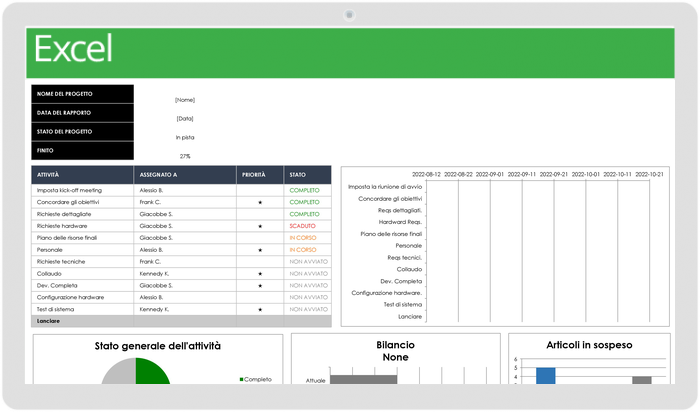Click the [Data] report date field
Image resolution: width=700 pixels, height=412 pixels.
[x=185, y=118]
